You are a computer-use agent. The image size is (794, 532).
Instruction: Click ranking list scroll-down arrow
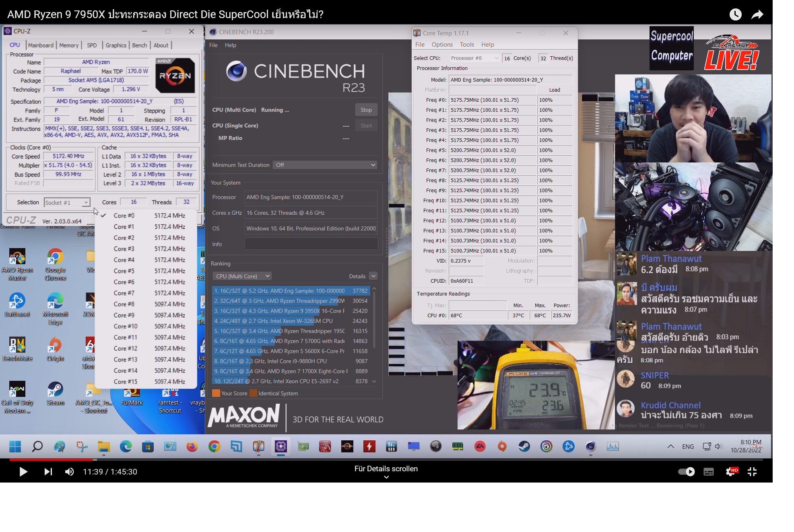[x=374, y=381]
